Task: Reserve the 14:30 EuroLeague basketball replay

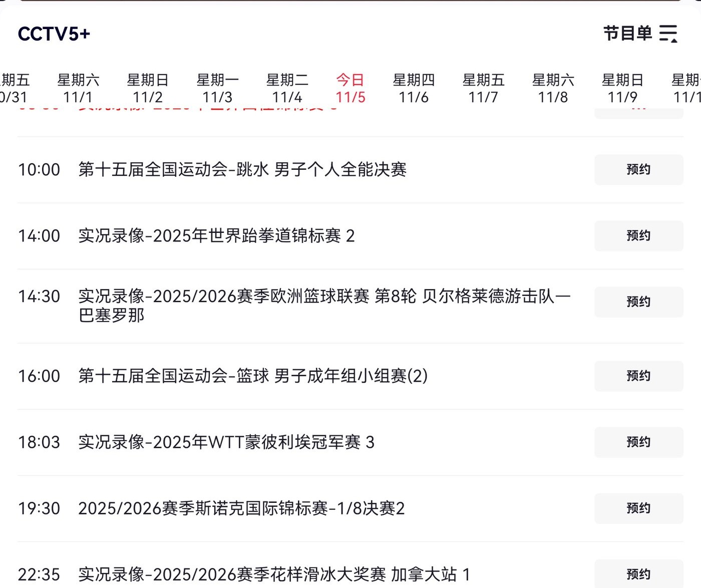Action: [638, 302]
